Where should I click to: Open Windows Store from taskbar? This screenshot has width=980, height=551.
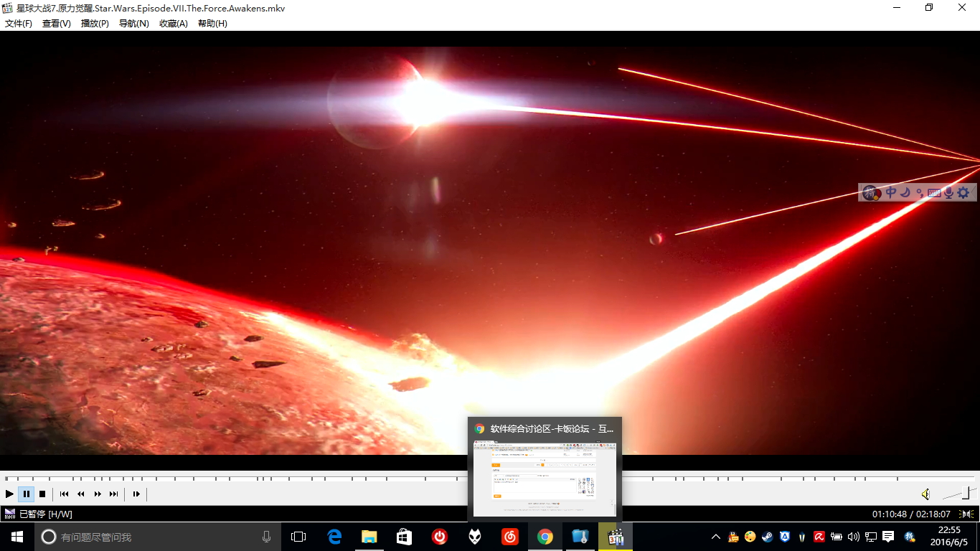coord(404,537)
